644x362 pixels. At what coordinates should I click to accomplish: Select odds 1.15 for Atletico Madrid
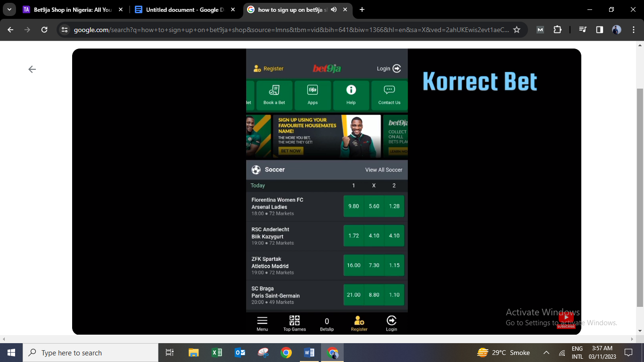click(394, 265)
